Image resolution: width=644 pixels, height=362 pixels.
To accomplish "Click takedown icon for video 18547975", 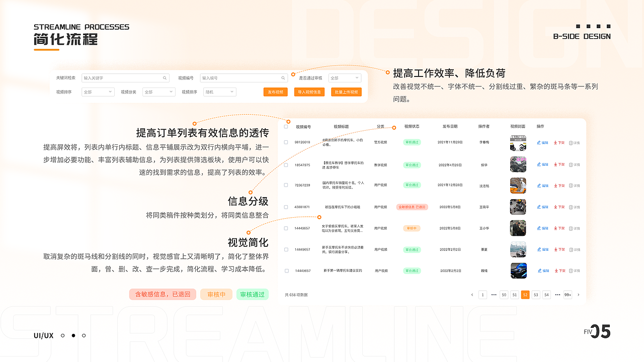I will (x=555, y=164).
